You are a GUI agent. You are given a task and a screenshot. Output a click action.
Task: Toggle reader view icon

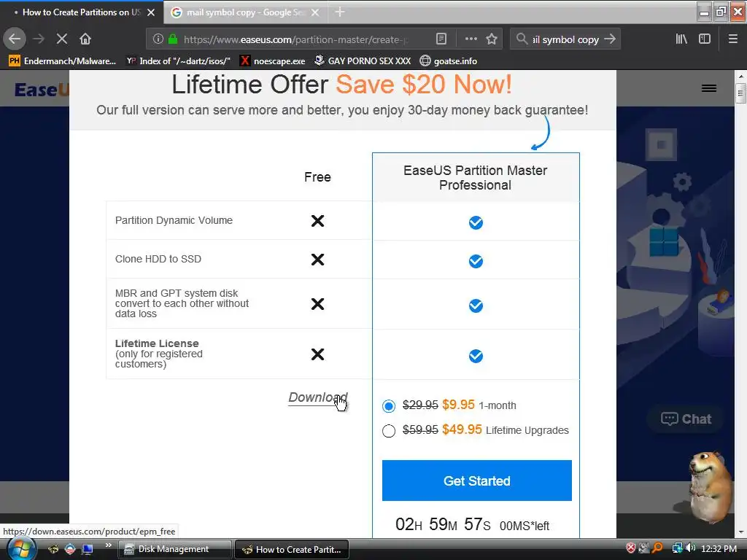click(x=441, y=39)
